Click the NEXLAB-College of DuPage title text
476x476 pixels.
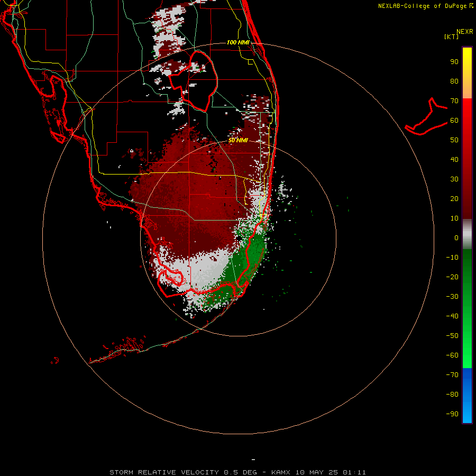click(x=425, y=6)
